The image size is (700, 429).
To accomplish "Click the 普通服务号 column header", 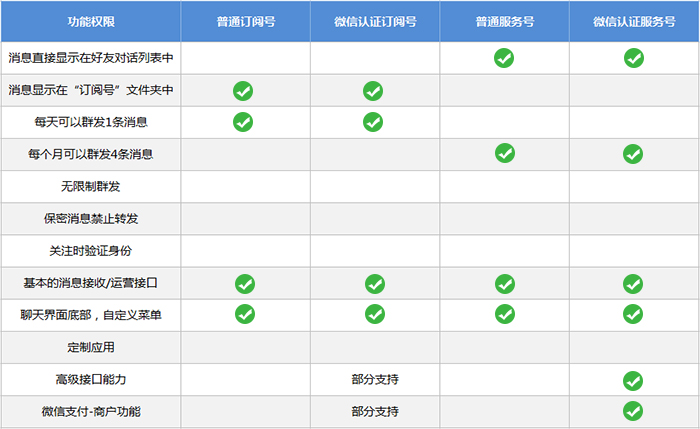I will [x=504, y=21].
